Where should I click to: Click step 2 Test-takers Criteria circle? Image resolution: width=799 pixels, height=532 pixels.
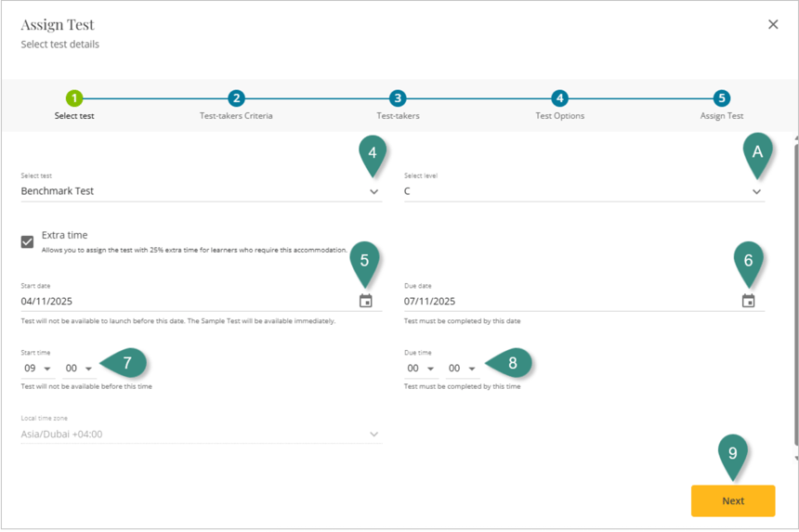click(236, 98)
